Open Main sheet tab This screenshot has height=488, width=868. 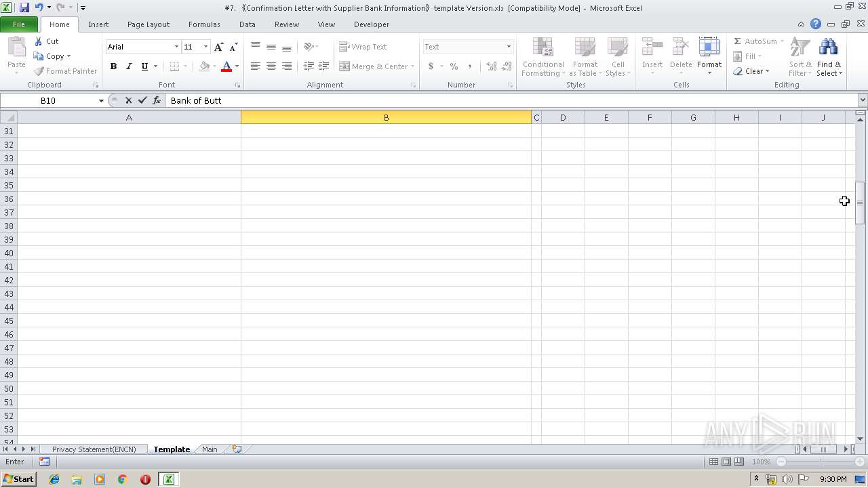tap(210, 449)
